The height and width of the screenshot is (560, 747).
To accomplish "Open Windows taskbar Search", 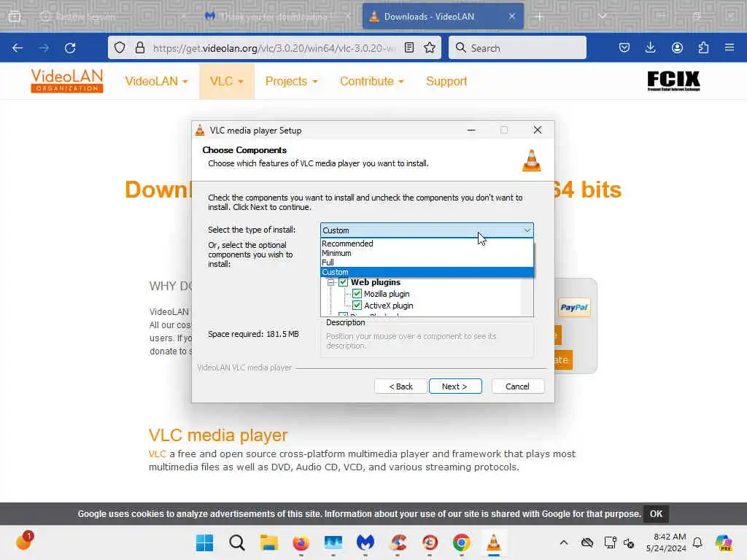I will [x=237, y=542].
